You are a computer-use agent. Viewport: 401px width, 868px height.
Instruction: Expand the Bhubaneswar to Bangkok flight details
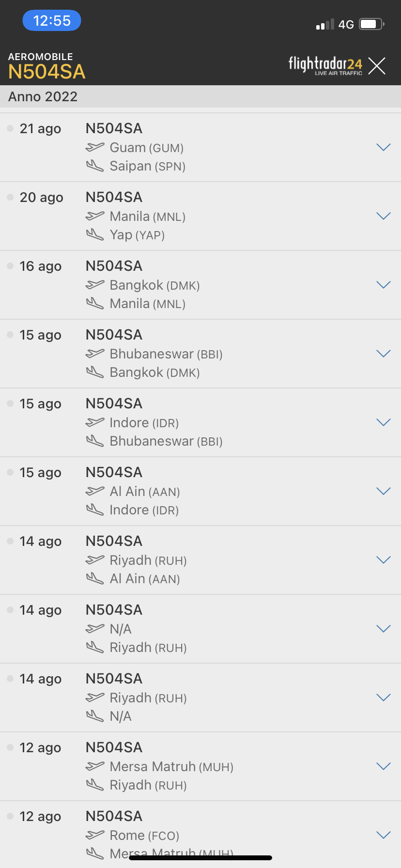tap(383, 354)
